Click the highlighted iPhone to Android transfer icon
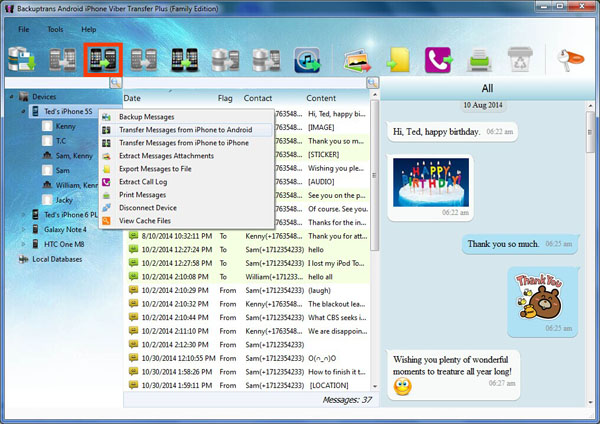The image size is (600, 424). coord(103,60)
